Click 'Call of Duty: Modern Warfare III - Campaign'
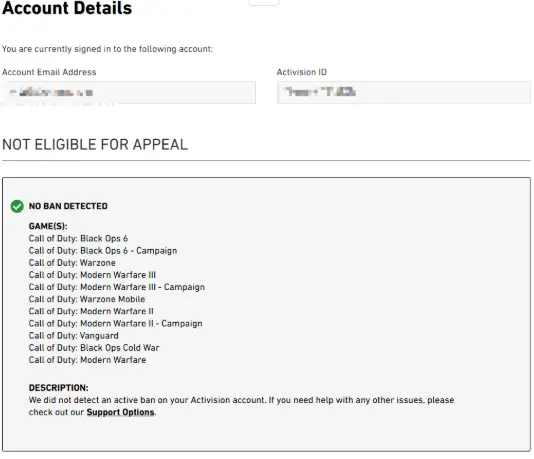The height and width of the screenshot is (459, 534). coord(117,287)
